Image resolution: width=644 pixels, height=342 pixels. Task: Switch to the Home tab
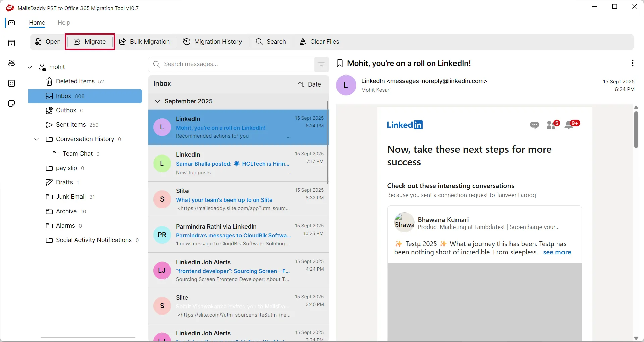[x=37, y=23]
